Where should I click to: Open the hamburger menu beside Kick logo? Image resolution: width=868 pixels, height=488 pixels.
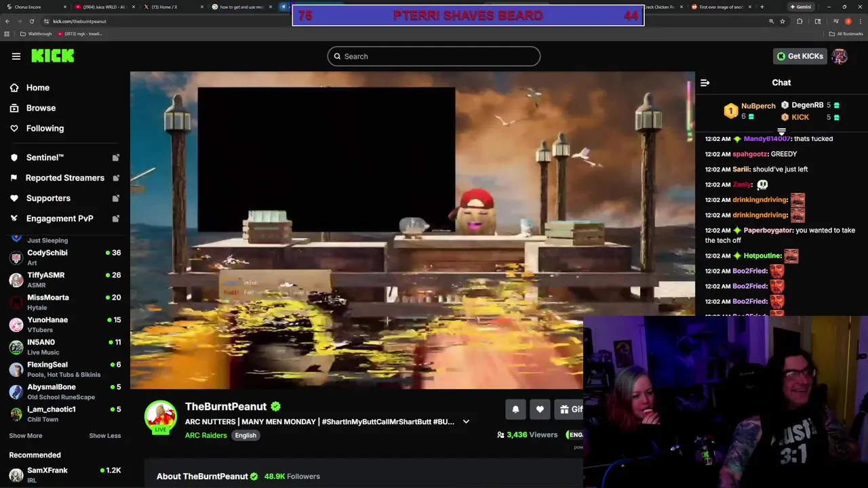point(16,56)
